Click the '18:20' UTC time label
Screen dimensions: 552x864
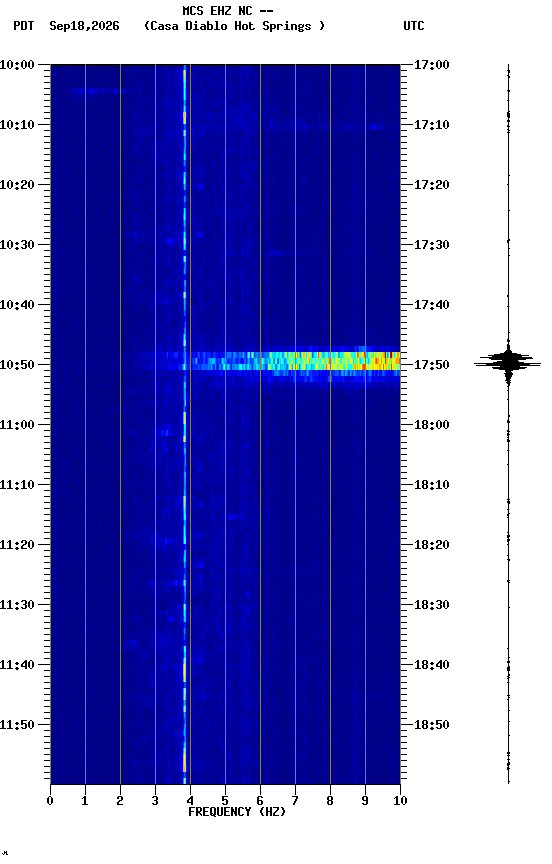click(432, 545)
